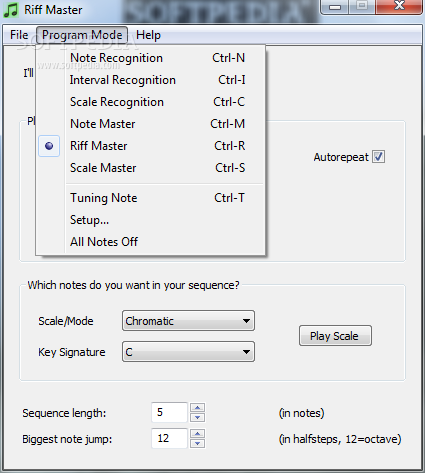This screenshot has width=425, height=473.
Task: Increase Sequence length with up arrow
Action: point(198,408)
